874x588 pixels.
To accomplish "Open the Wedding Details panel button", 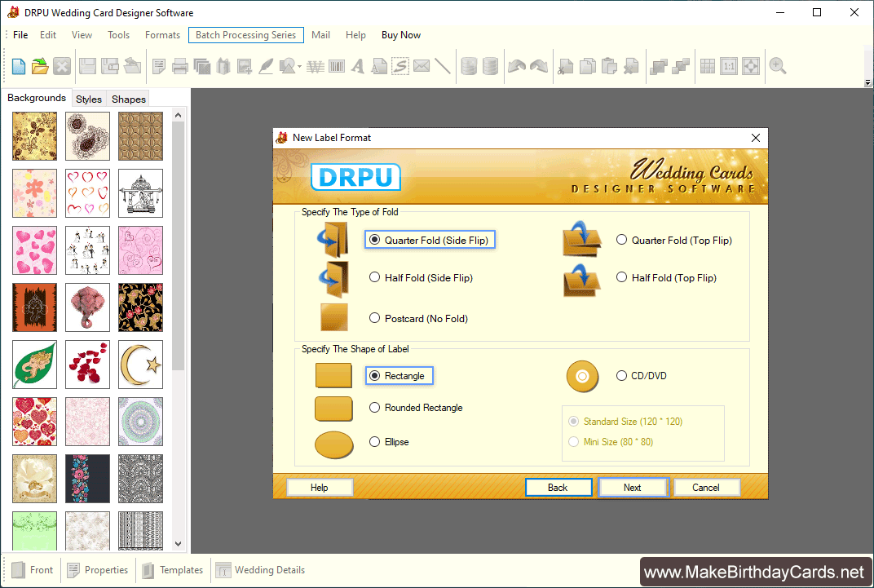I will coord(261,569).
